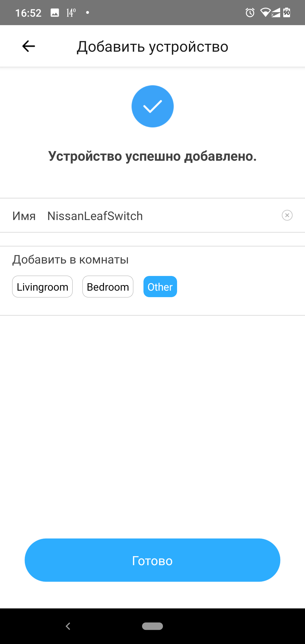Deselect the Other room chip

coord(160,287)
